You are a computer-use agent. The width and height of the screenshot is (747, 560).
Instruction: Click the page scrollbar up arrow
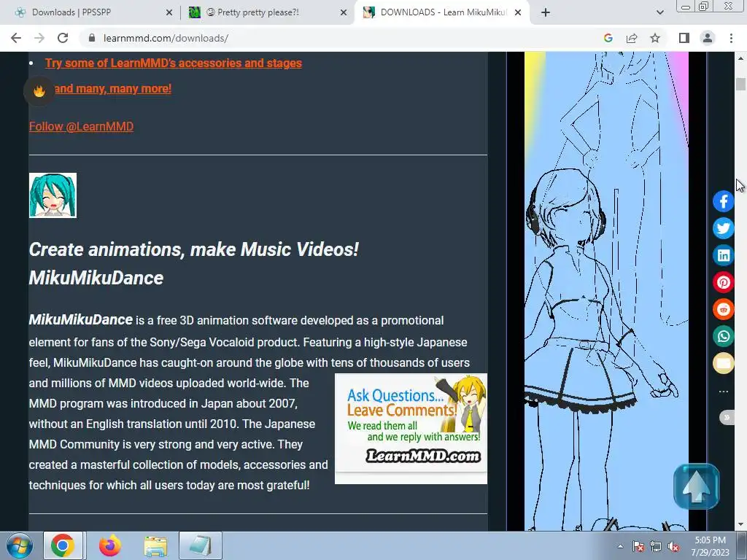(740, 58)
